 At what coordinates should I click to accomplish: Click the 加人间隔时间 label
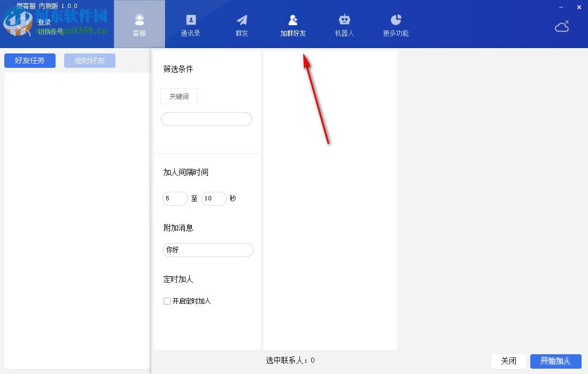pyautogui.click(x=185, y=172)
